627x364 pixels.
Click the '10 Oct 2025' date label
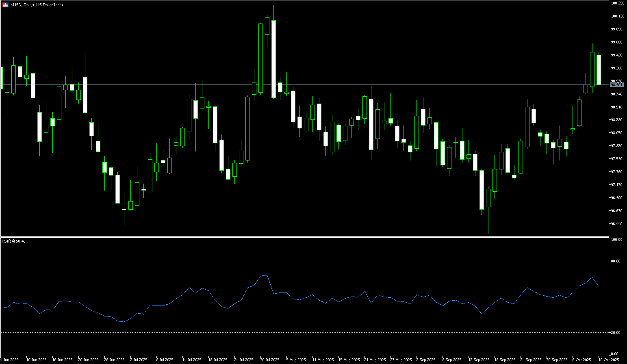[x=609, y=360]
